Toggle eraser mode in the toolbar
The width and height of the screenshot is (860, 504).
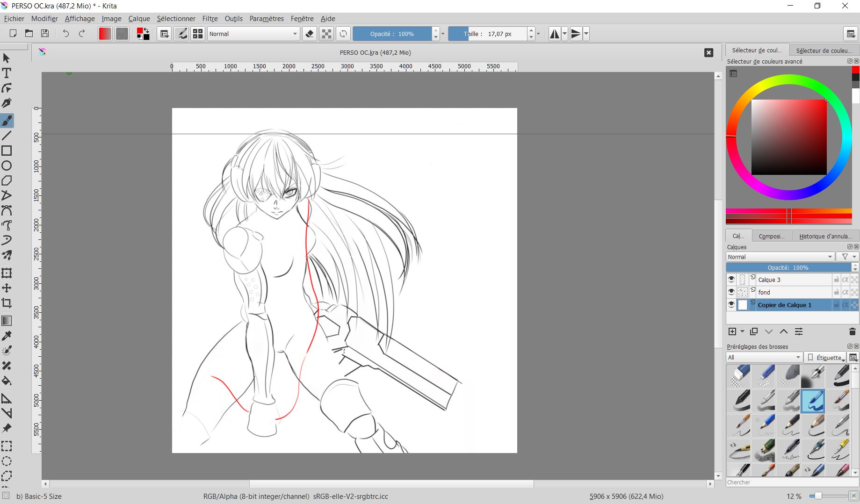[309, 34]
